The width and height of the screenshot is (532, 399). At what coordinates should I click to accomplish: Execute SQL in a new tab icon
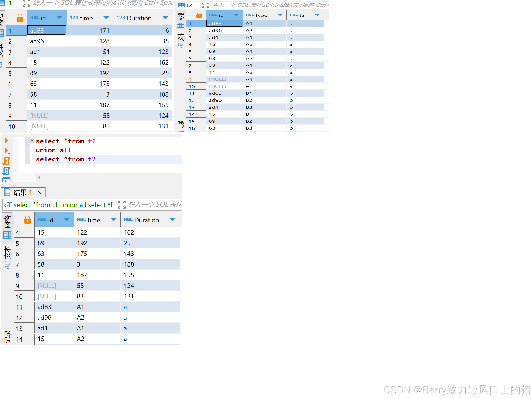click(x=7, y=151)
